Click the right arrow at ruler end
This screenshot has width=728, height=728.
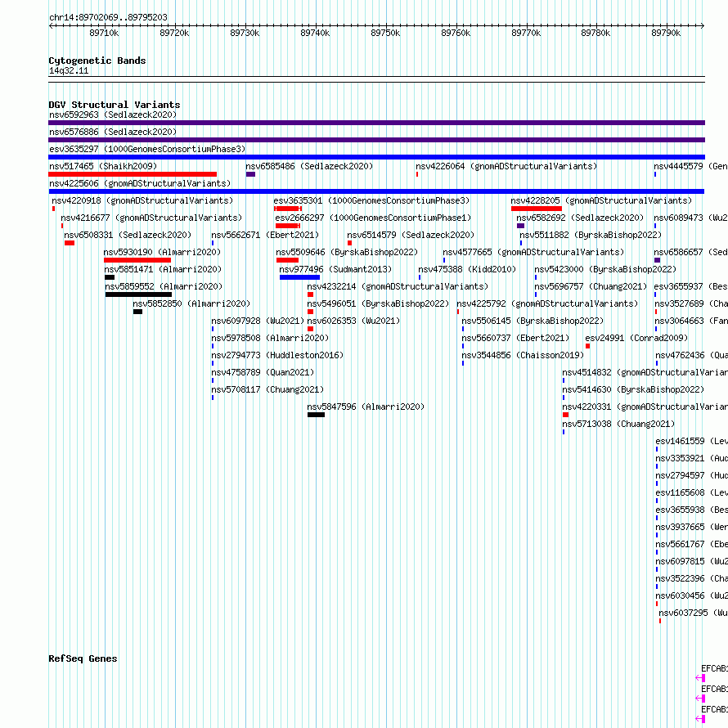coord(703,25)
